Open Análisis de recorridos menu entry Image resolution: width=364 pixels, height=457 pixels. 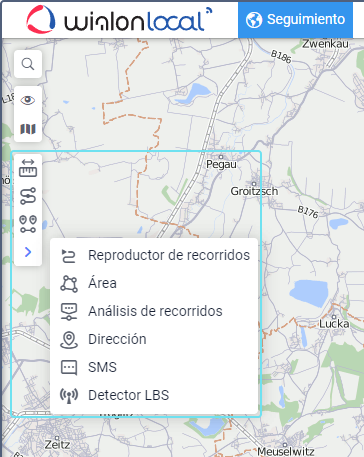[154, 311]
